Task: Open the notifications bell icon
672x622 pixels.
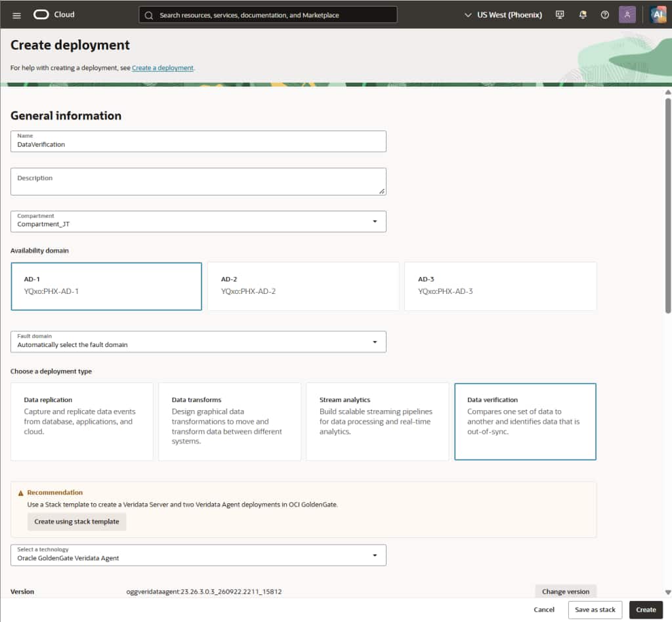Action: (x=583, y=14)
